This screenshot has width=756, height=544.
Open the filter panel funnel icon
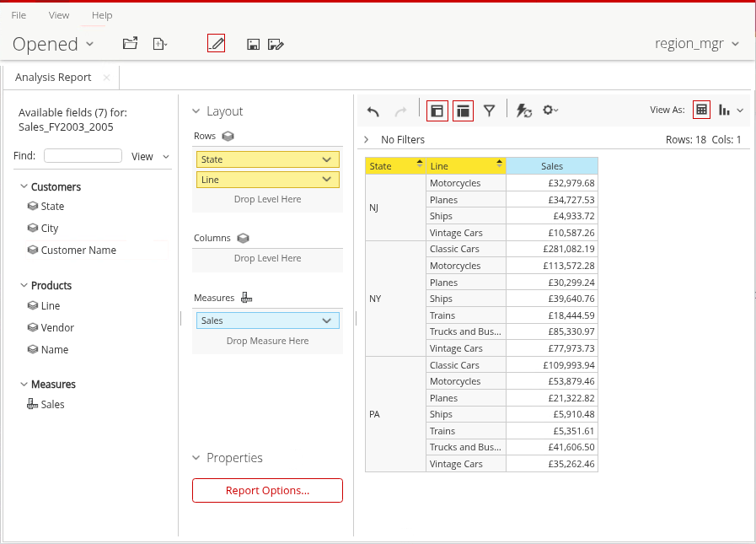click(489, 110)
